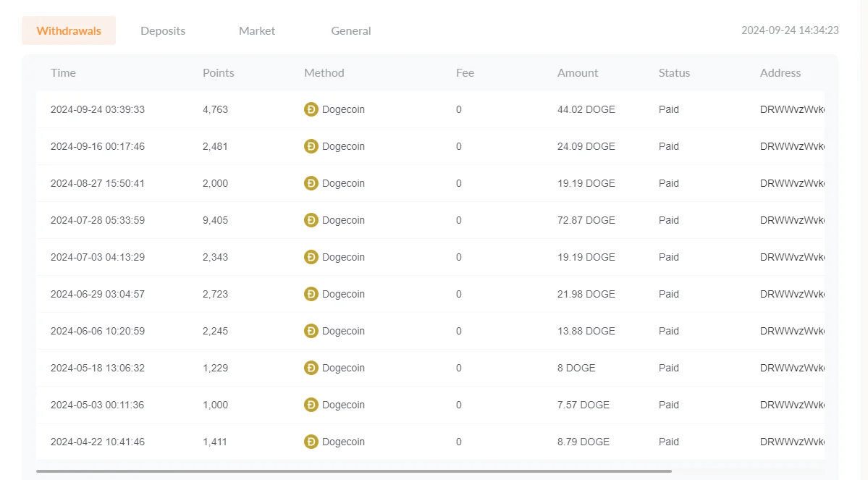Click Dogecoin icon in 13.88 DOGE row

(311, 331)
